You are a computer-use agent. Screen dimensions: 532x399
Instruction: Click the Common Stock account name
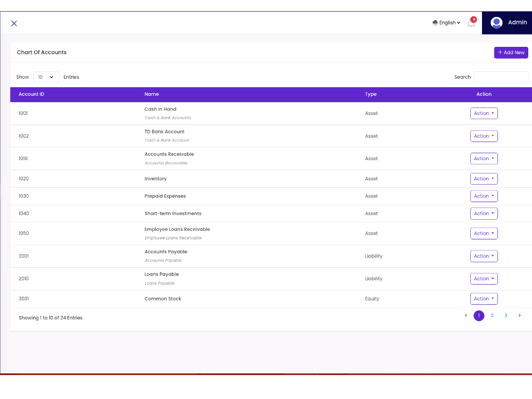pos(162,299)
